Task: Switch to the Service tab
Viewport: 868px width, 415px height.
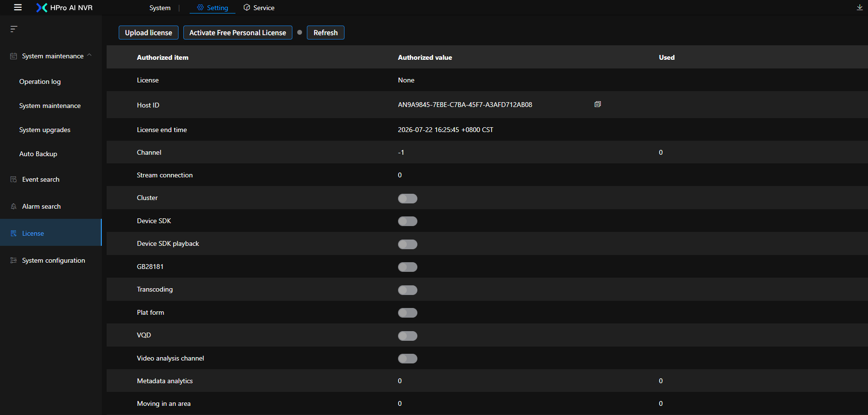Action: tap(259, 8)
